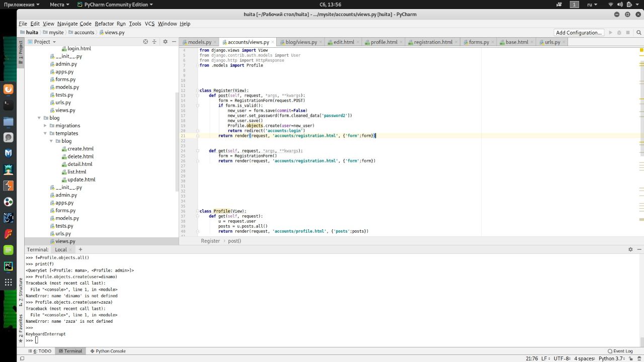Open the Navigate menu
644x362 pixels.
67,24
